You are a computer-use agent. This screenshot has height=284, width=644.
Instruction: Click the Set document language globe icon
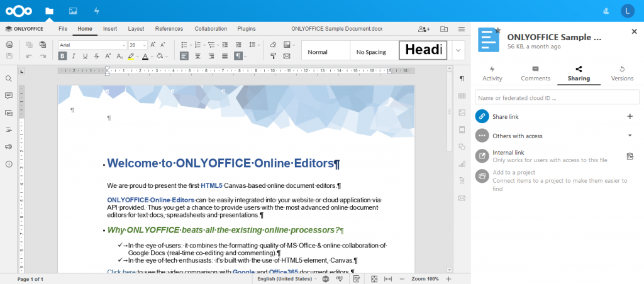326,279
